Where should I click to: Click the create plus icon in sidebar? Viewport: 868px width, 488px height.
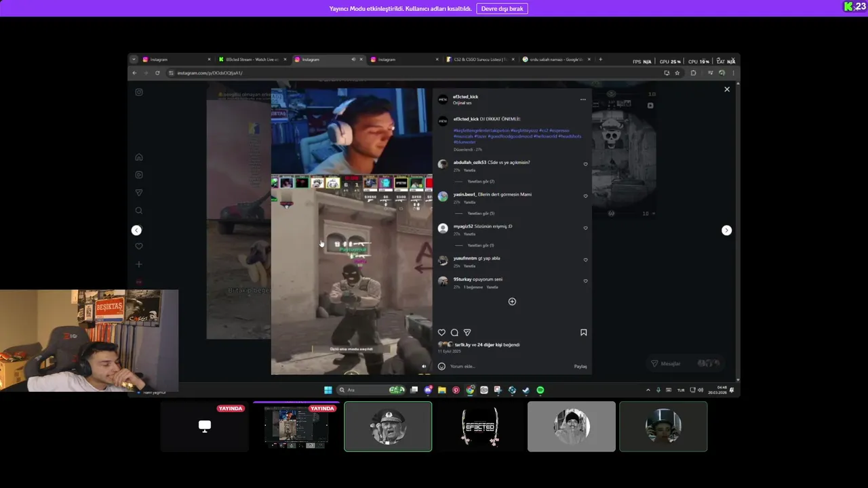pos(139,264)
